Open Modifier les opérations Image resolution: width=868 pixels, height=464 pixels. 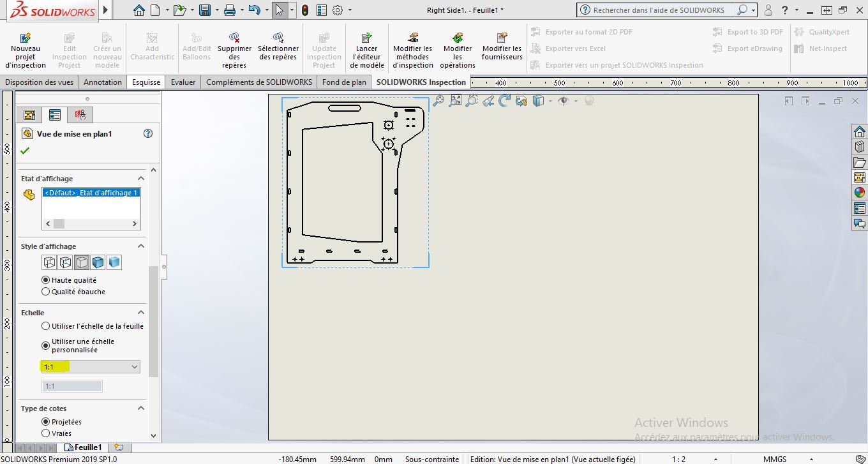pyautogui.click(x=458, y=50)
